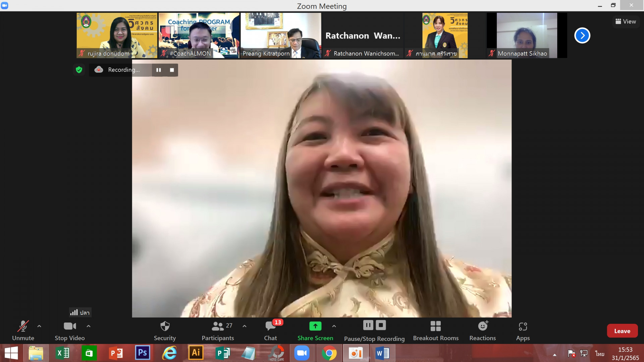Click the Zoom logo in title bar
Image resolution: width=644 pixels, height=362 pixels.
[x=5, y=5]
